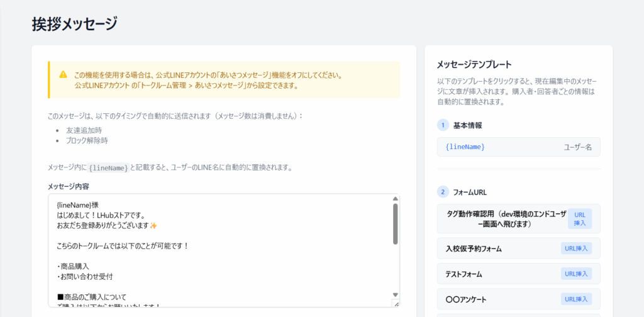The image size is (644, 317).
Task: Click the textarea vertical scrollbar thumb
Action: [x=395, y=224]
